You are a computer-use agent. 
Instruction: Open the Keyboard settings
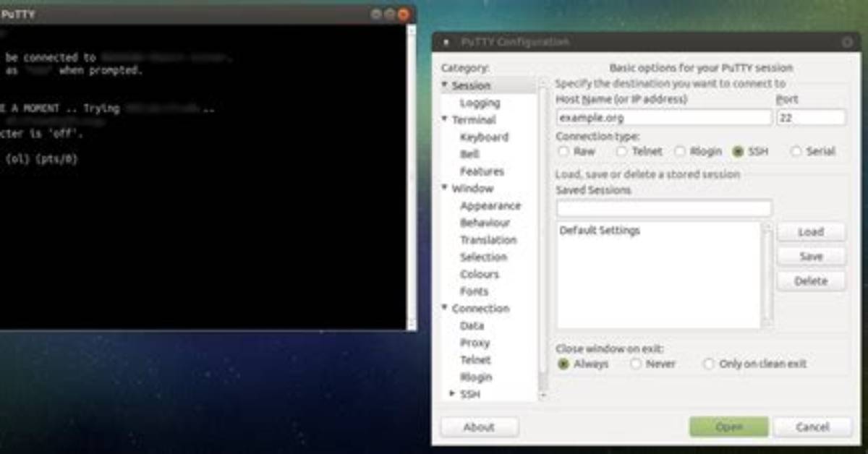[x=484, y=137]
